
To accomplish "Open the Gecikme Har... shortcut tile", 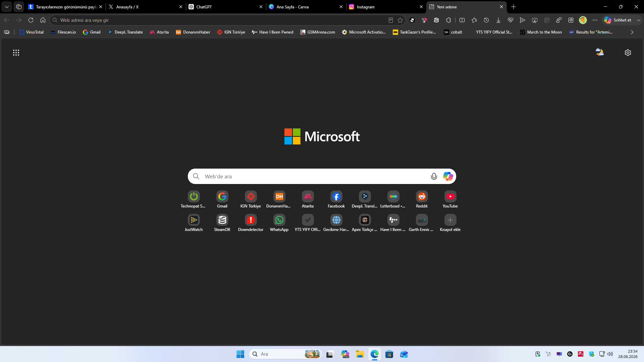I will coord(336,223).
